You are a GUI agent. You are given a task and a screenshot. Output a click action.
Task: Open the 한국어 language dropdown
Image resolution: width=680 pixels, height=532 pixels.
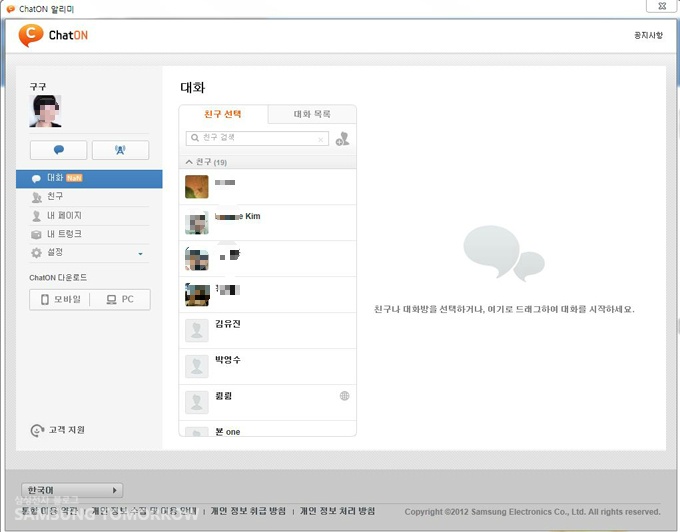[72, 490]
